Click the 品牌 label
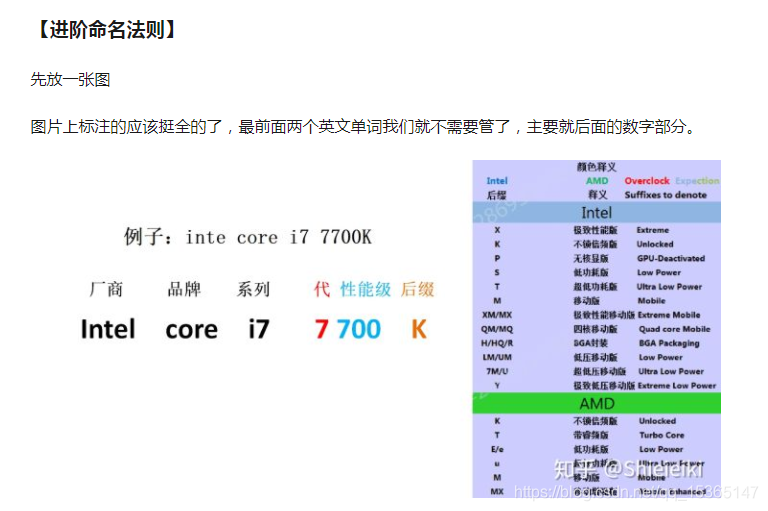This screenshot has width=768, height=511. tap(184, 289)
